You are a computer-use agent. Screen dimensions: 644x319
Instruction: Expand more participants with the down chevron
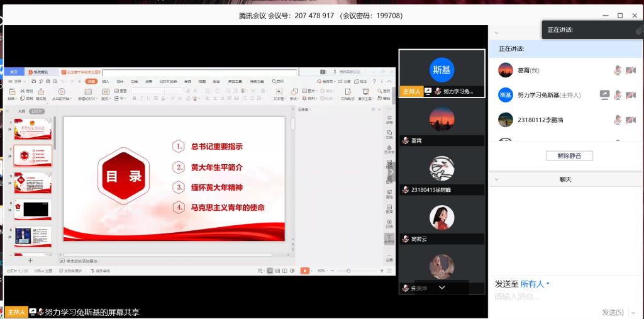click(441, 287)
